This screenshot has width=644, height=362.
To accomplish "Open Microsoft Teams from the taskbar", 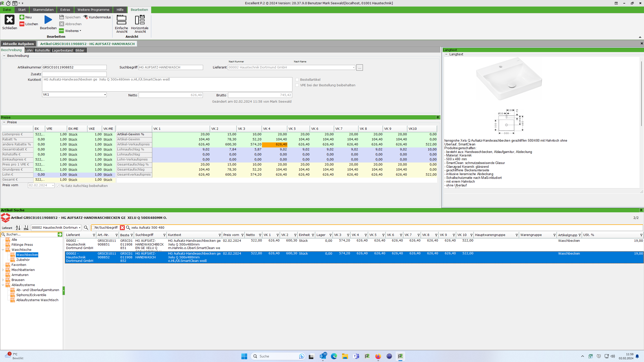I will tap(356, 356).
